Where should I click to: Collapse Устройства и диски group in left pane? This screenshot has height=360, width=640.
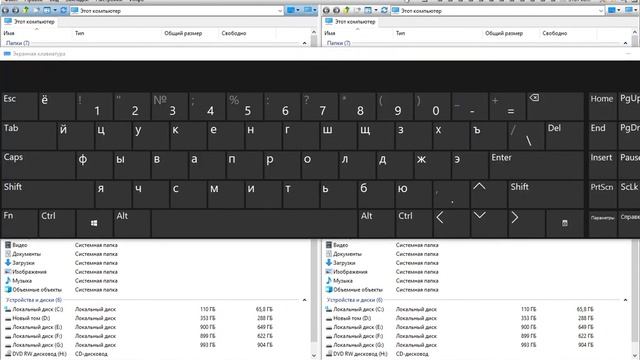click(304, 300)
